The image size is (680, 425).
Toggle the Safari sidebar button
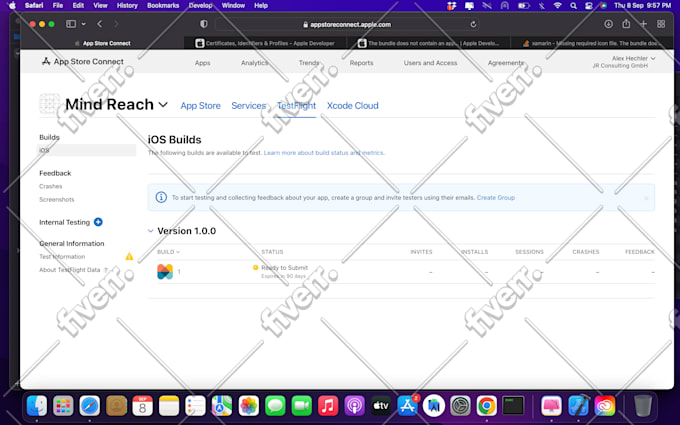point(71,24)
